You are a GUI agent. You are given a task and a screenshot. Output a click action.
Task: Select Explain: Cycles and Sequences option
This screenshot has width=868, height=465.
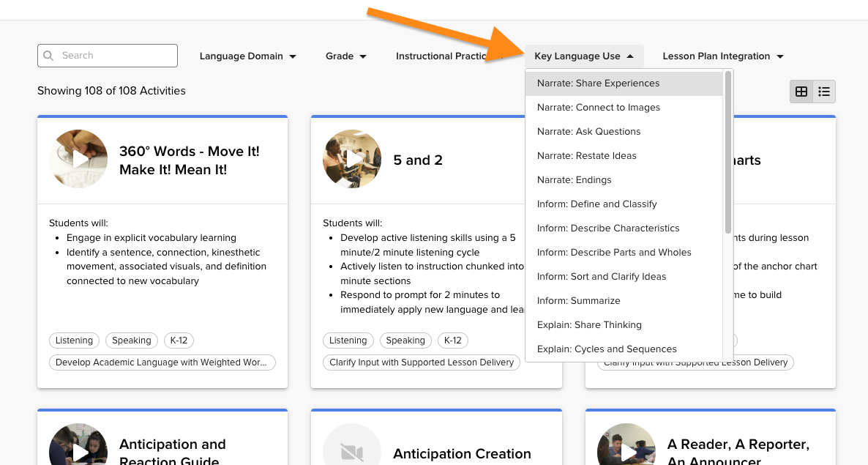coord(624,349)
